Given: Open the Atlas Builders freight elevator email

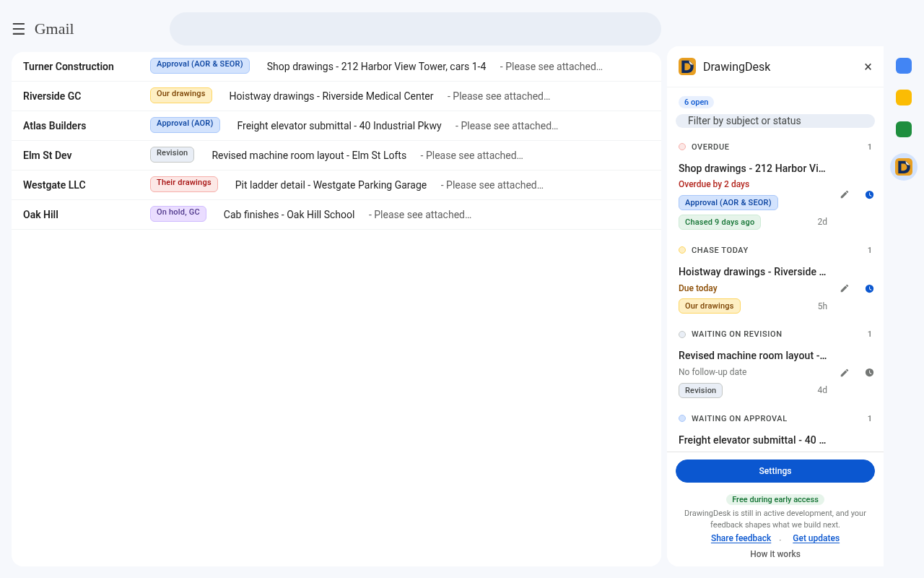Looking at the screenshot, I should click(336, 126).
